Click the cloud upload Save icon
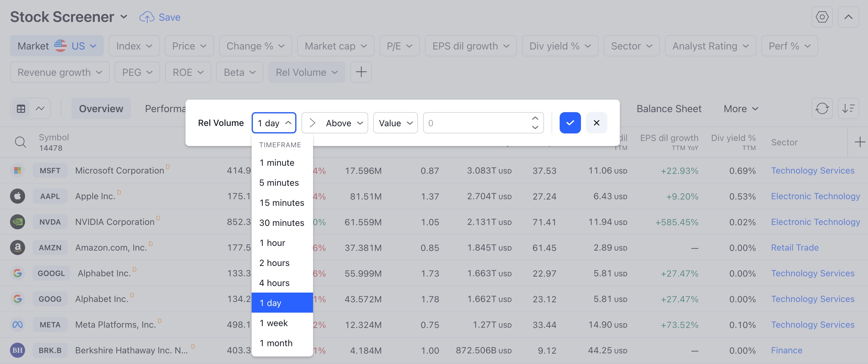The height and width of the screenshot is (364, 868). click(147, 17)
